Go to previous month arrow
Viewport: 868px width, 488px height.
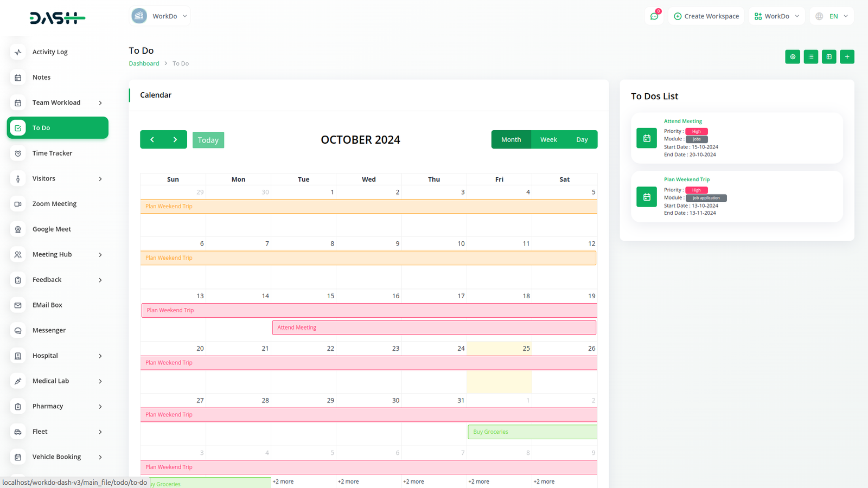pyautogui.click(x=152, y=139)
